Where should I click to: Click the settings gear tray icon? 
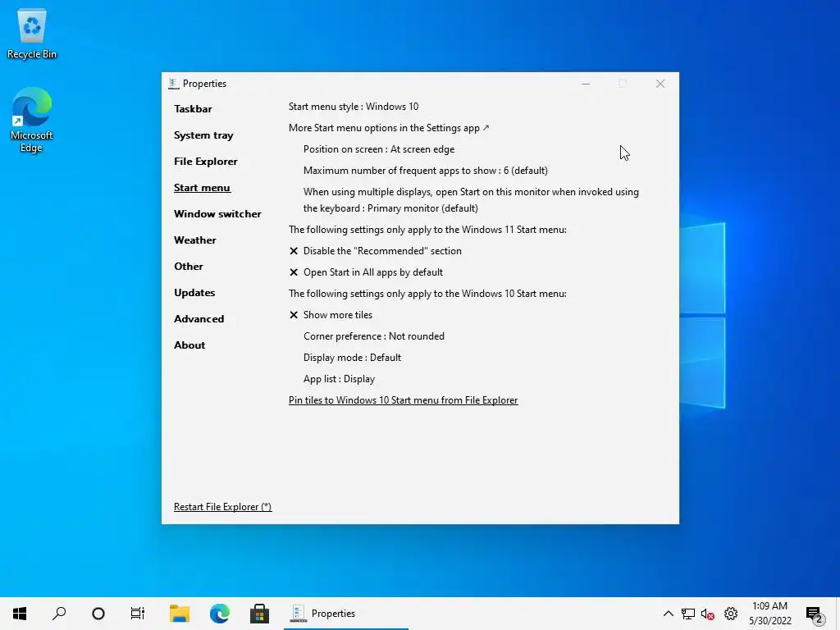731,614
